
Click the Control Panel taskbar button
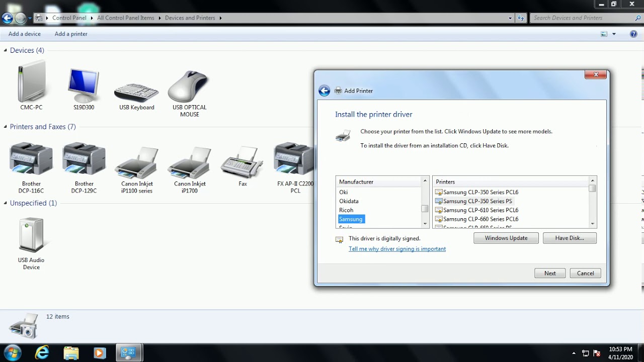point(129,353)
